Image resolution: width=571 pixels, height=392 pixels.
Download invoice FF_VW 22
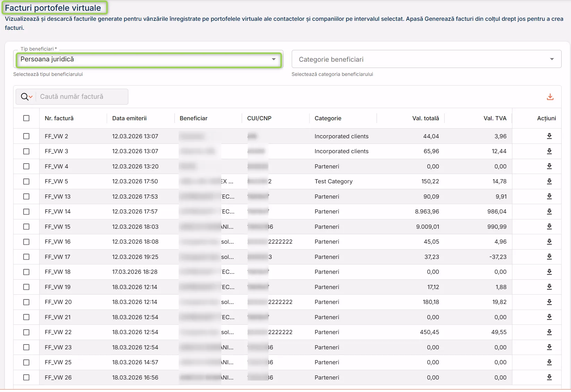(549, 332)
